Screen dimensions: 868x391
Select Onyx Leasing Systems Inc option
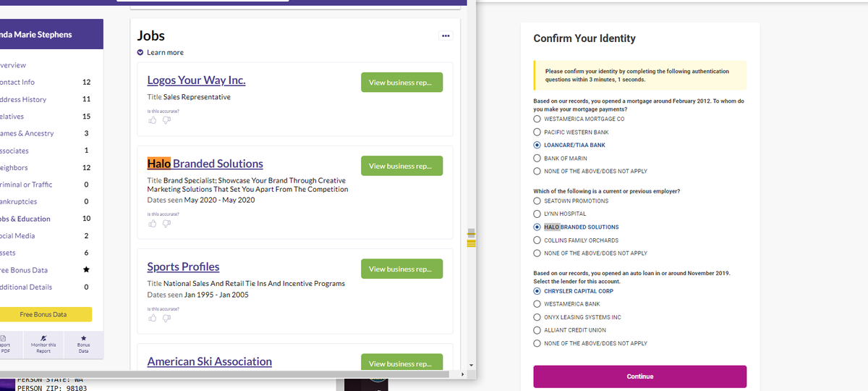537,317
